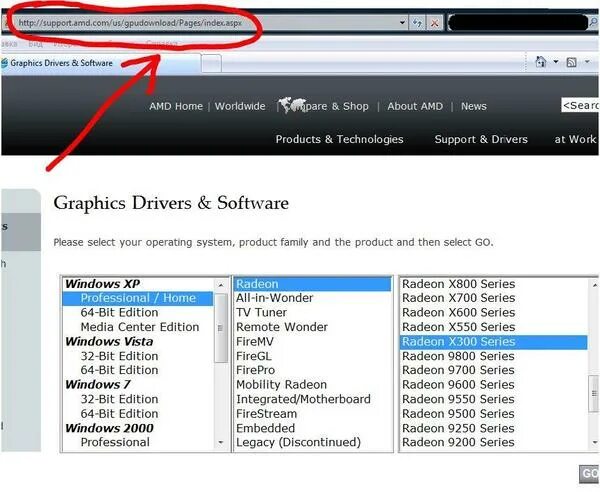The width and height of the screenshot is (600, 492).
Task: Select FireGL product family
Action: pos(313,356)
